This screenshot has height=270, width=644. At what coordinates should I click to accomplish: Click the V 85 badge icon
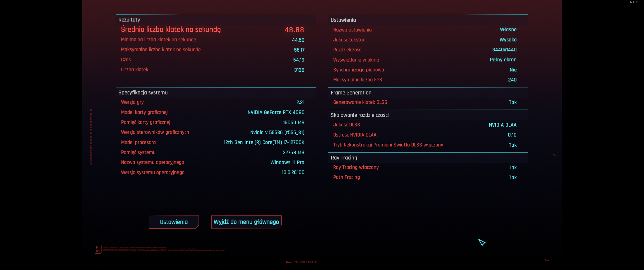(98, 249)
